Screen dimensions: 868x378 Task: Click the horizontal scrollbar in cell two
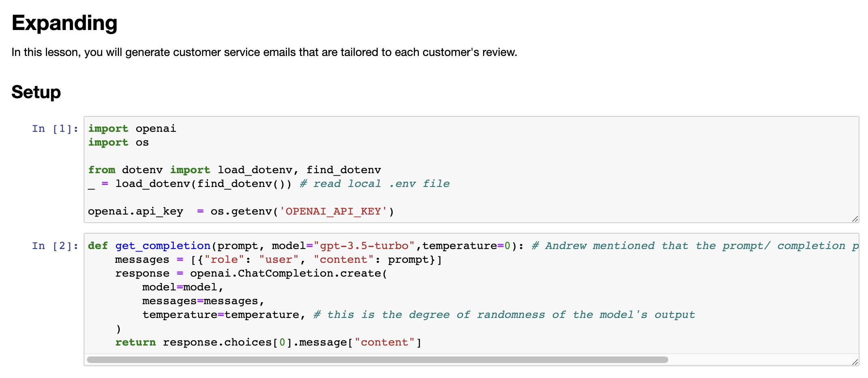point(377,360)
